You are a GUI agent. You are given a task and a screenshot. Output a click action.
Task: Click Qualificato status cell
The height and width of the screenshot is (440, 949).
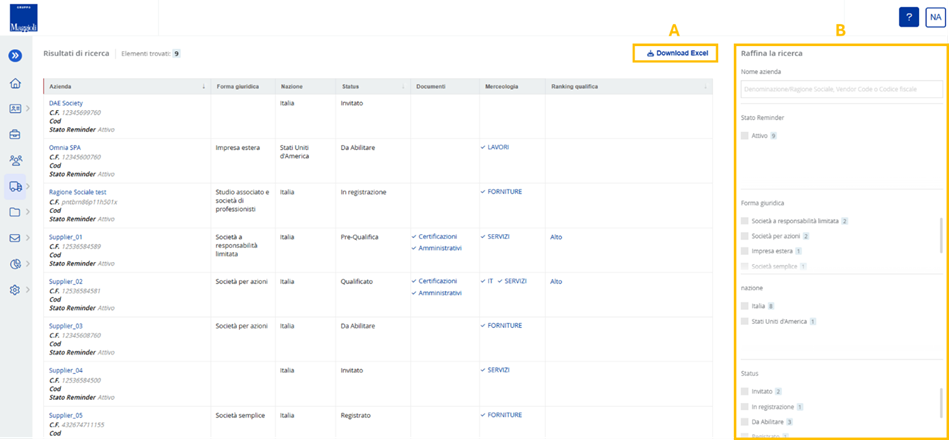pos(356,281)
